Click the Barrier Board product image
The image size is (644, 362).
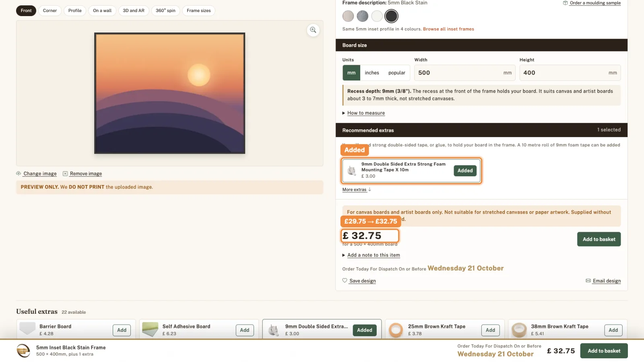(x=28, y=329)
